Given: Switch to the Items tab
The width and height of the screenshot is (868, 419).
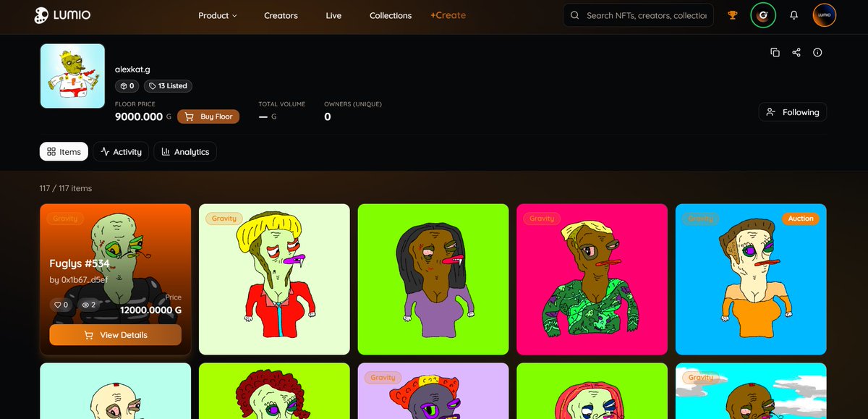Looking at the screenshot, I should [x=64, y=151].
